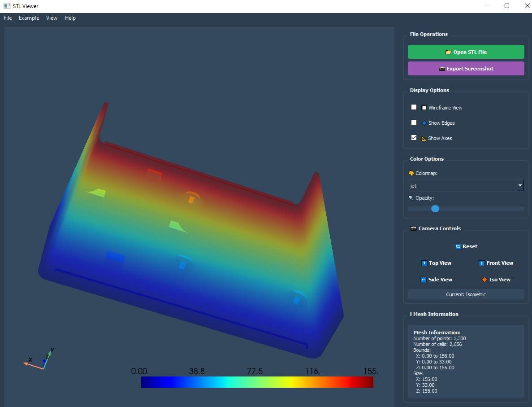
Task: Expand the View menu
Action: point(52,18)
